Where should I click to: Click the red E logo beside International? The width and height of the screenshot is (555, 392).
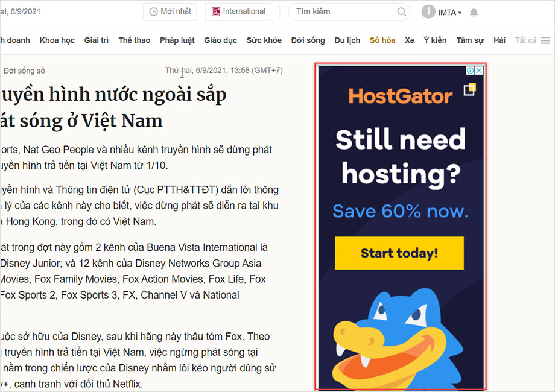click(x=215, y=11)
